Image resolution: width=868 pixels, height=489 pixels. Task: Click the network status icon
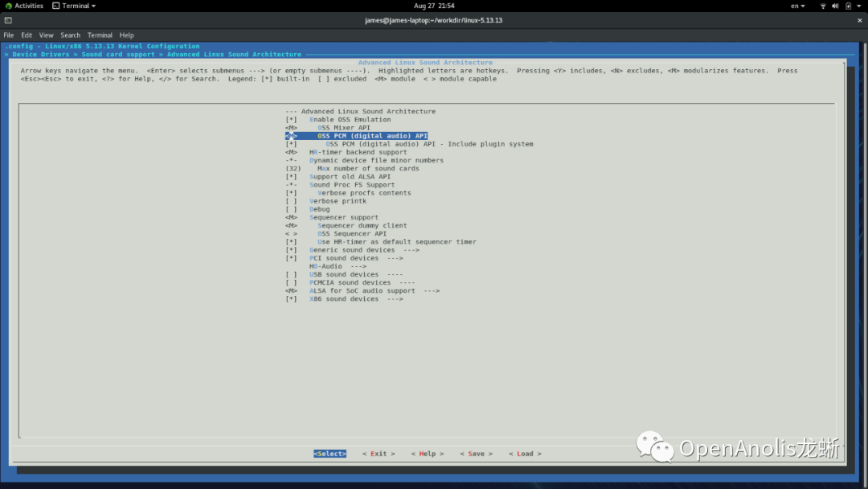pos(823,6)
